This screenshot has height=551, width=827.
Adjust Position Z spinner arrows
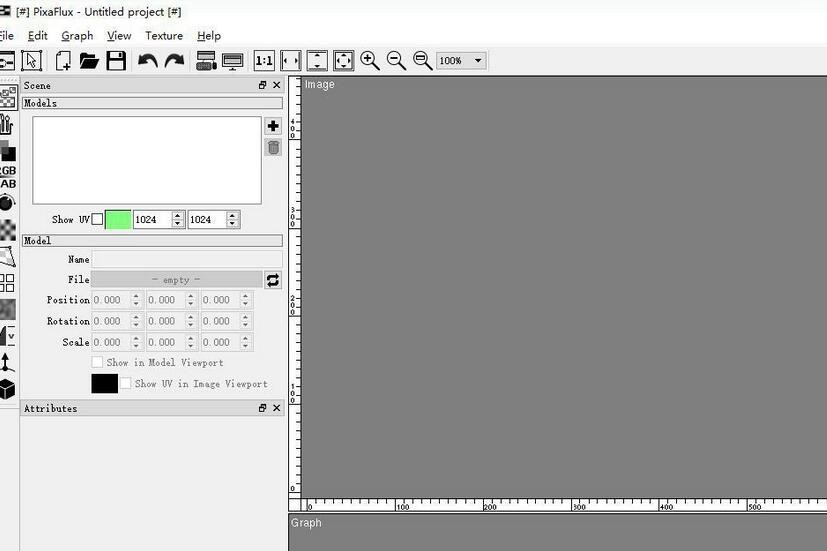pyautogui.click(x=245, y=300)
